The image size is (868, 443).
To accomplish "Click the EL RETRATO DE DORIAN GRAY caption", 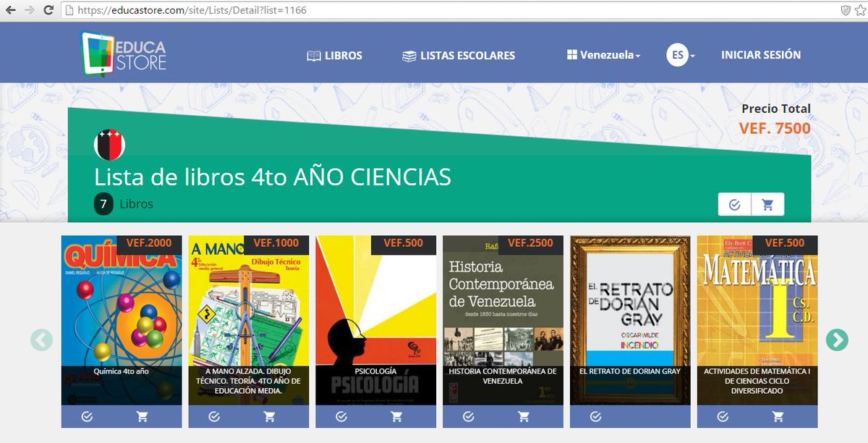I will tap(630, 371).
